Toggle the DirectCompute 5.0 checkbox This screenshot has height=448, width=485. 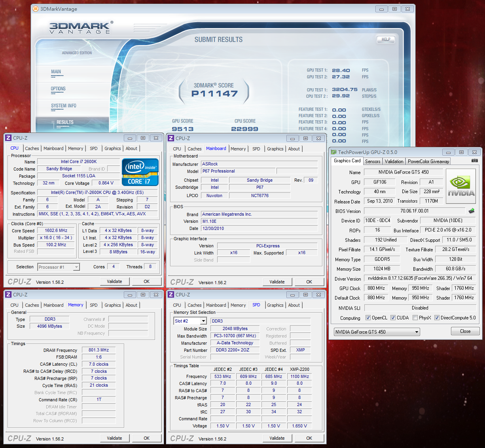(x=437, y=318)
